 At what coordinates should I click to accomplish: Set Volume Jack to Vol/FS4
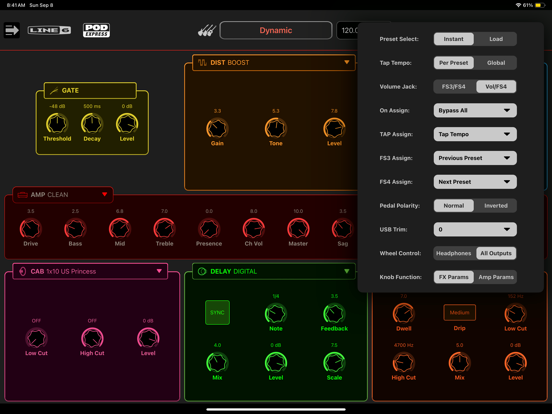[496, 87]
